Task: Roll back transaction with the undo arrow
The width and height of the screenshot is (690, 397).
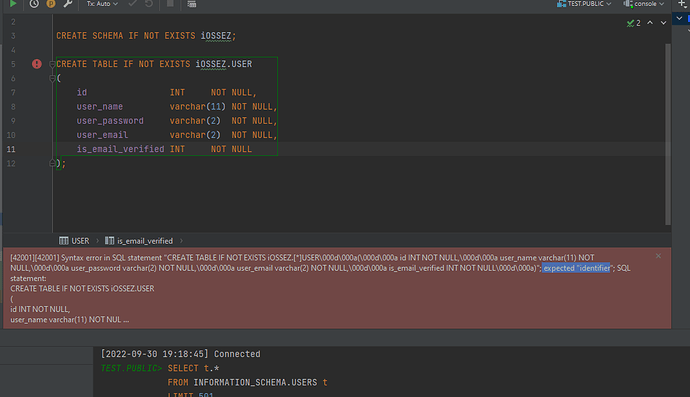Action: point(149,4)
